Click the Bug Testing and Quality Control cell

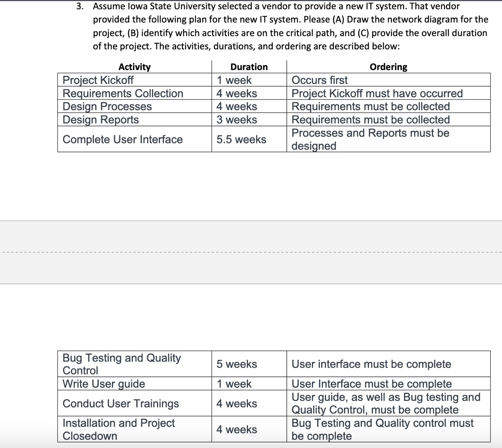[x=121, y=364]
